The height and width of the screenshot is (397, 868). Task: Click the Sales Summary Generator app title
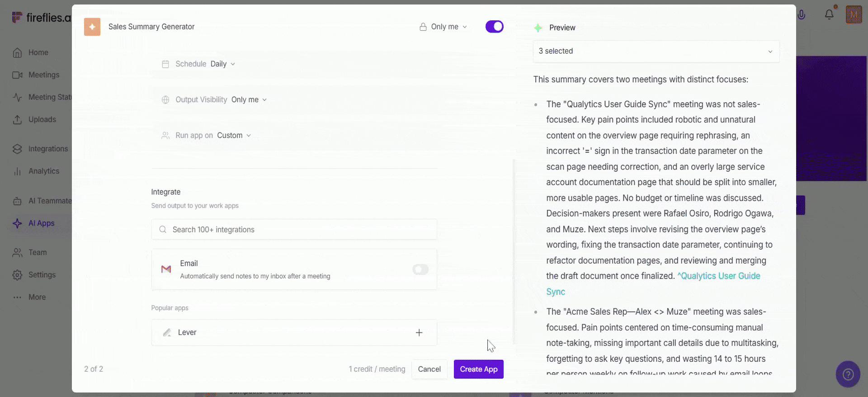pyautogui.click(x=151, y=27)
